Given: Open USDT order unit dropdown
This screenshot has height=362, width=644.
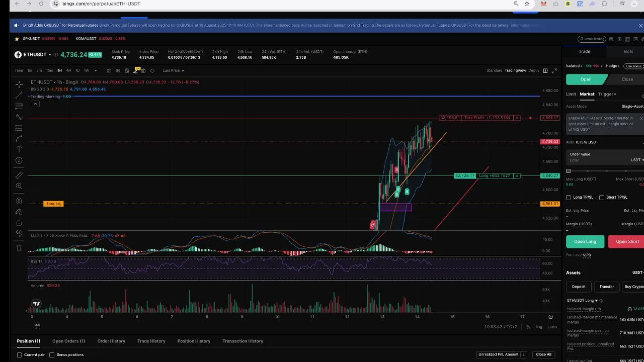Looking at the screenshot, I should coord(637,160).
